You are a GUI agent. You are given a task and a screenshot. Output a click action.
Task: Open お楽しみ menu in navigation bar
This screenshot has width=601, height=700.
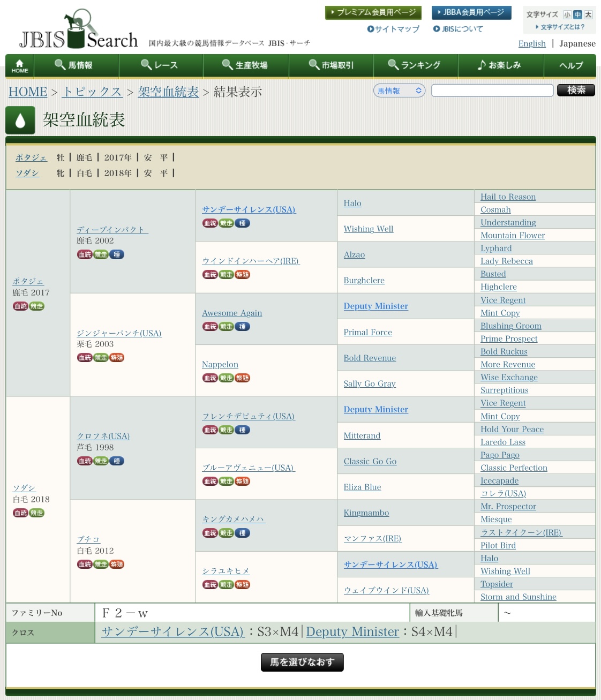click(501, 65)
